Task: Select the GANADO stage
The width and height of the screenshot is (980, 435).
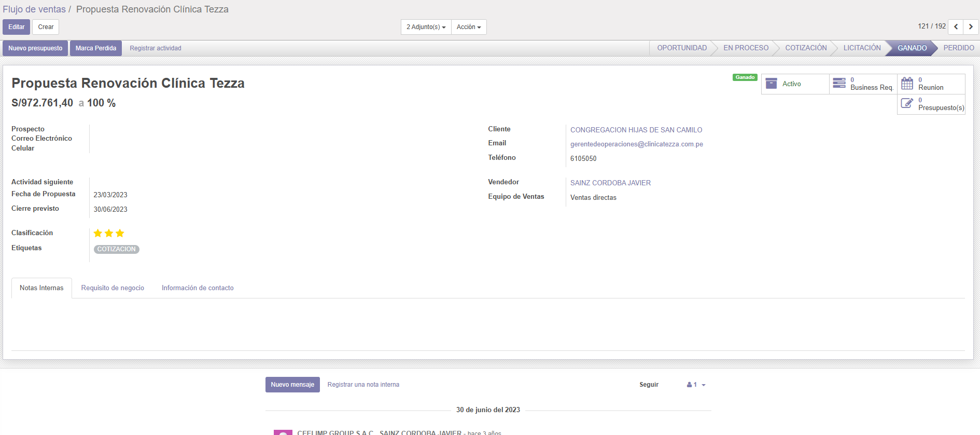Action: (x=912, y=48)
